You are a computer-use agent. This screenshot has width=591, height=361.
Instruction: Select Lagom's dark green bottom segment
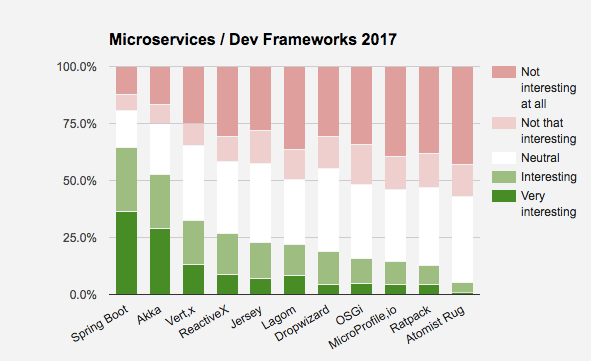click(x=294, y=285)
